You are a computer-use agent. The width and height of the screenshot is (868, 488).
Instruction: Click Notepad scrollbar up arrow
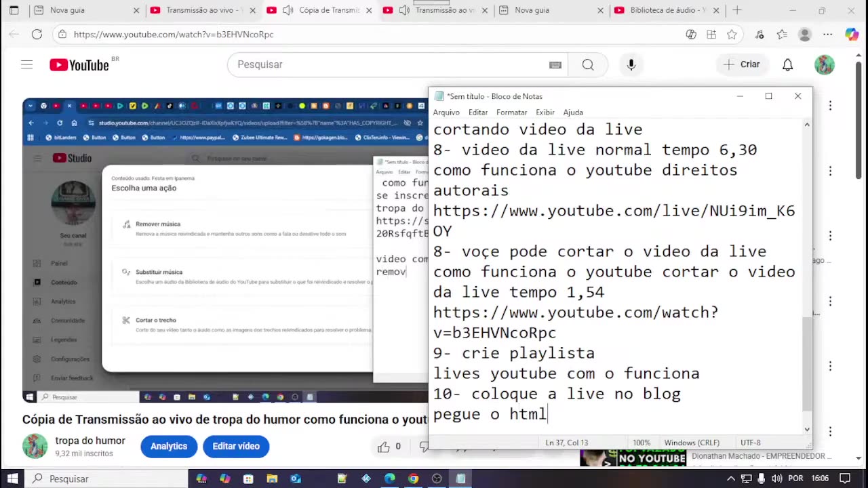click(x=806, y=125)
